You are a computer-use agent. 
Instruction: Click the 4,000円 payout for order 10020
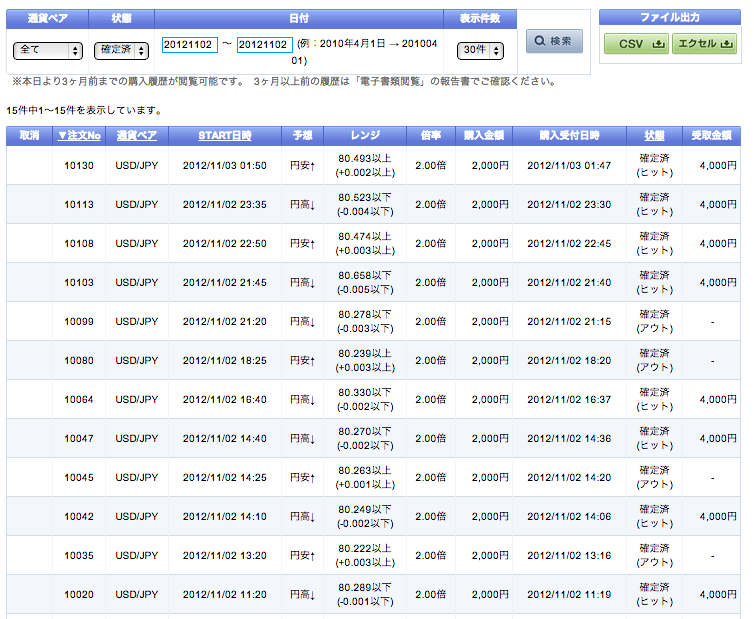718,594
